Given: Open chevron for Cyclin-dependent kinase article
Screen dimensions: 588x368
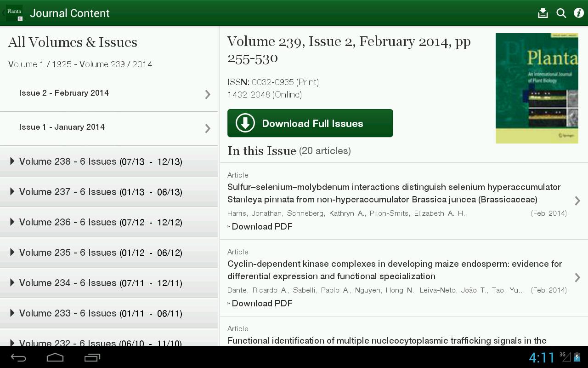Looking at the screenshot, I should 577,277.
